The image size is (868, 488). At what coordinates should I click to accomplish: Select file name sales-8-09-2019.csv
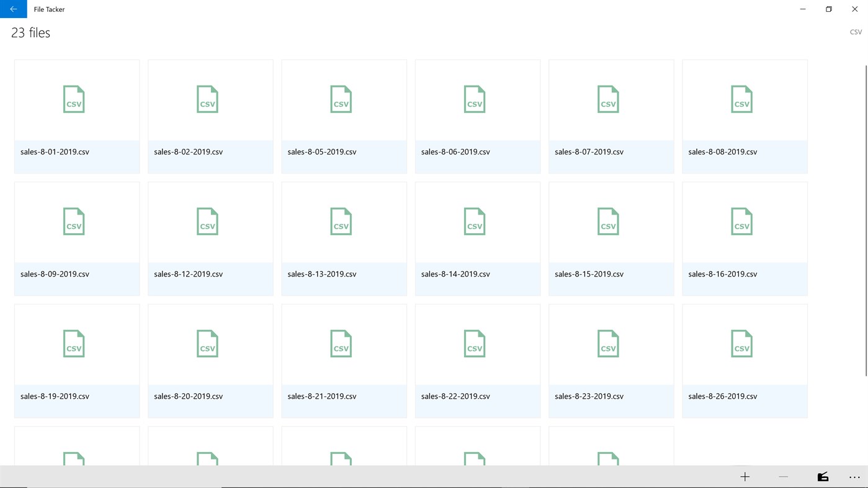coord(55,274)
